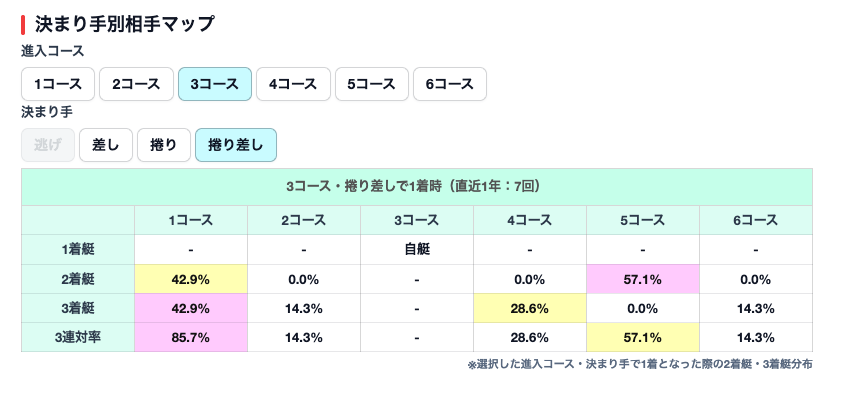Select the 2コース entry course button
The height and width of the screenshot is (393, 849).
(136, 84)
